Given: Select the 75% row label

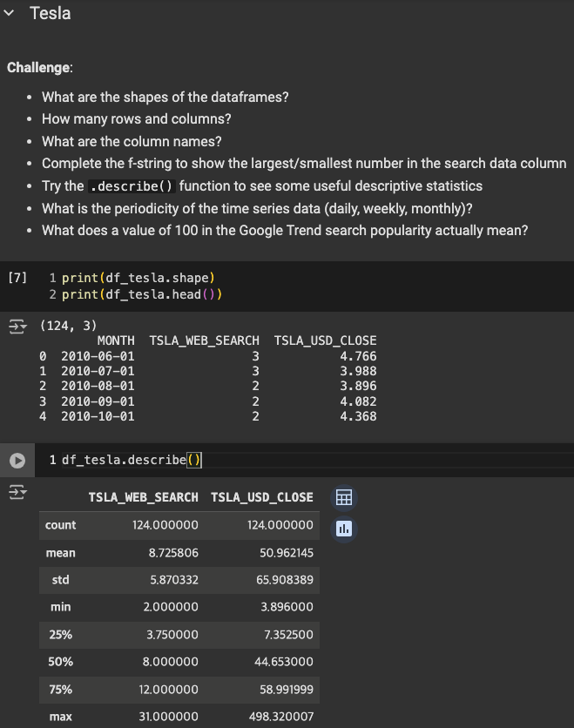Looking at the screenshot, I should [x=60, y=690].
